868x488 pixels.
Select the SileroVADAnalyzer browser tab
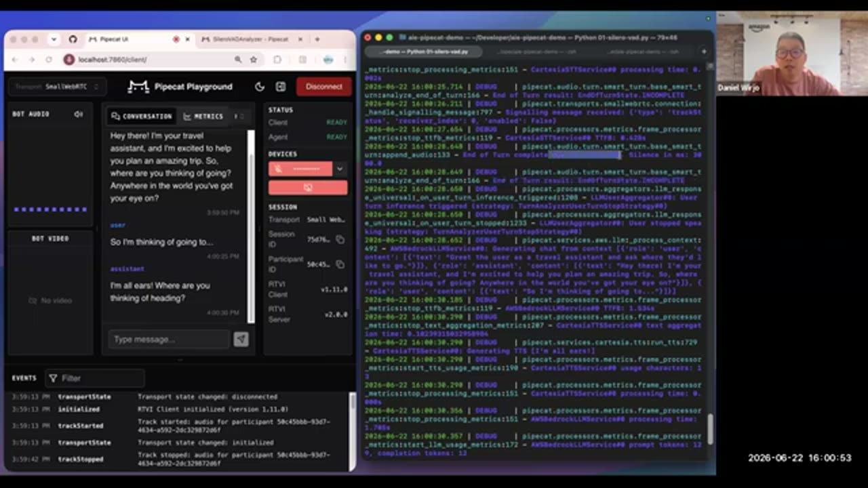point(250,39)
